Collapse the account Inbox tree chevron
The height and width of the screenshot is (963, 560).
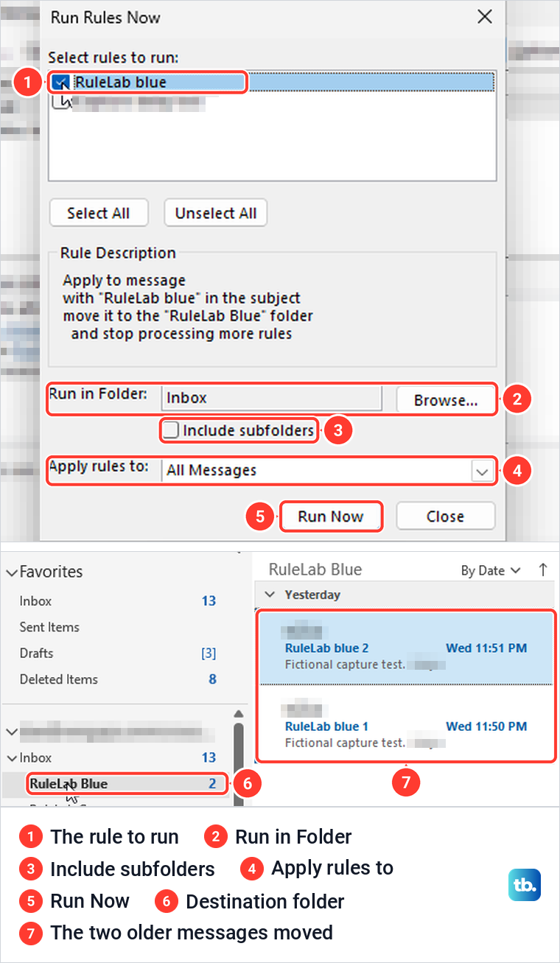(x=11, y=757)
